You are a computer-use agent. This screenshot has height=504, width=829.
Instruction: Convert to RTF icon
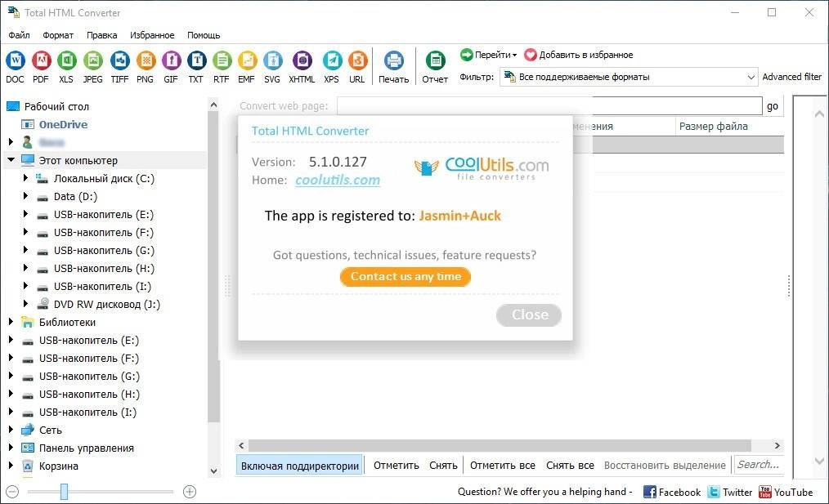(222, 61)
